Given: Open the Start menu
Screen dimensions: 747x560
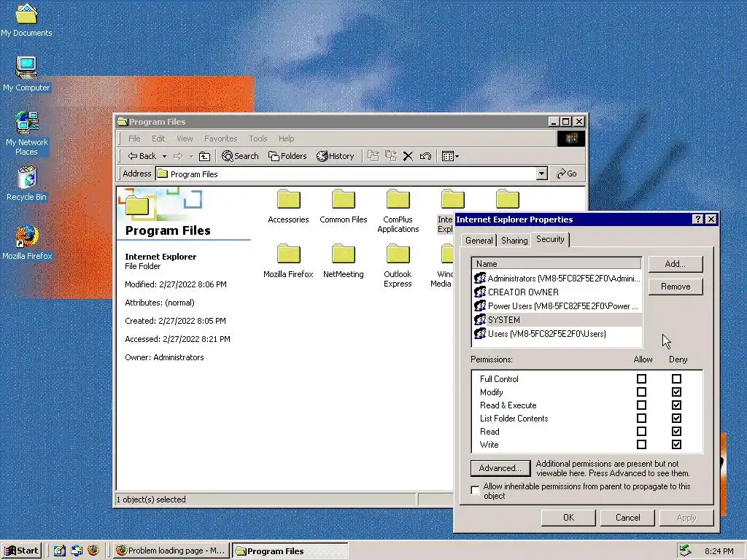Looking at the screenshot, I should click(x=21, y=551).
